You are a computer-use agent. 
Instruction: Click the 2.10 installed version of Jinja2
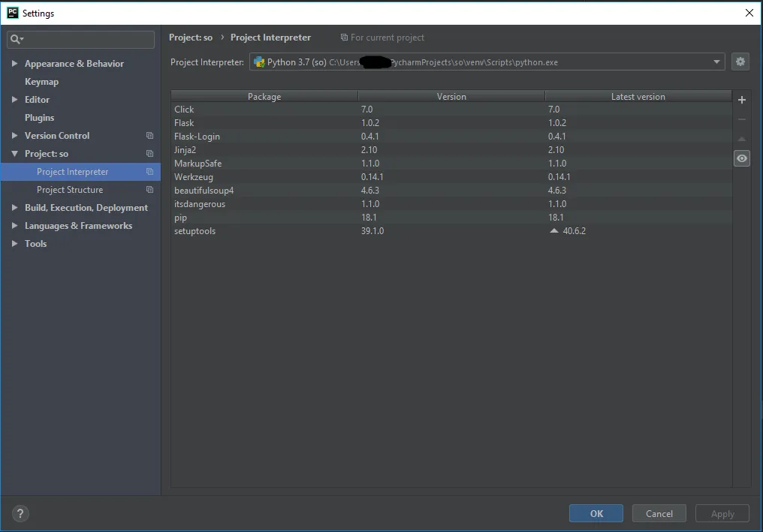click(369, 150)
